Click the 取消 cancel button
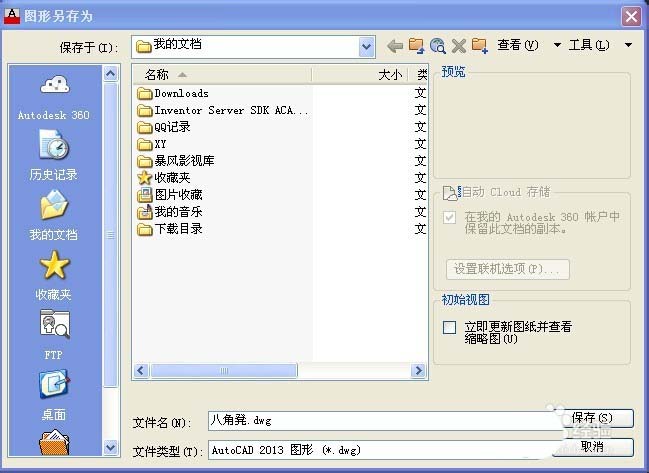 pyautogui.click(x=592, y=447)
